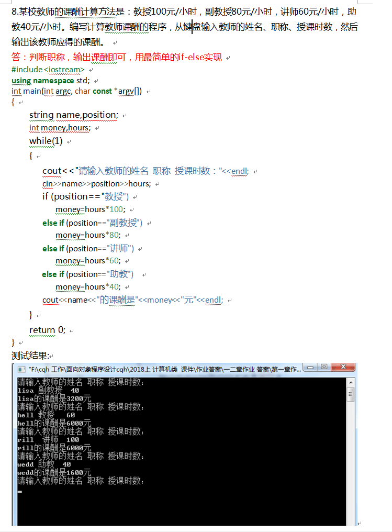Place cursor on using namespace std line
This screenshot has width=392, height=532.
coord(51,81)
